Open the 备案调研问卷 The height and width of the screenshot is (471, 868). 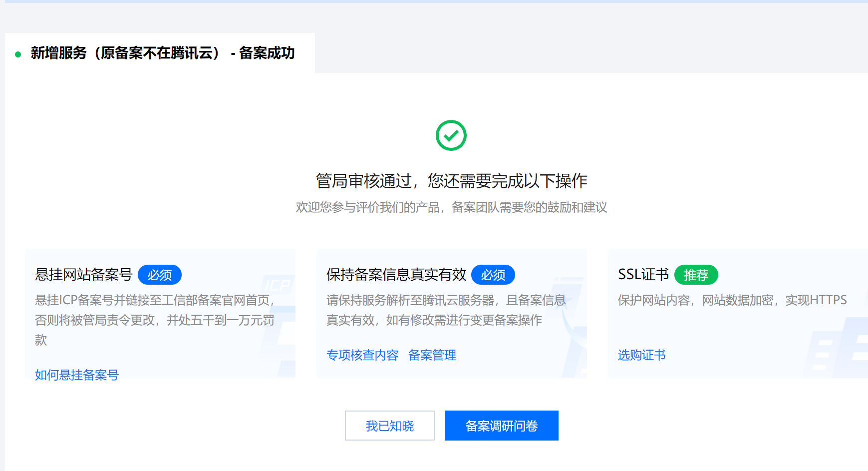click(x=501, y=425)
